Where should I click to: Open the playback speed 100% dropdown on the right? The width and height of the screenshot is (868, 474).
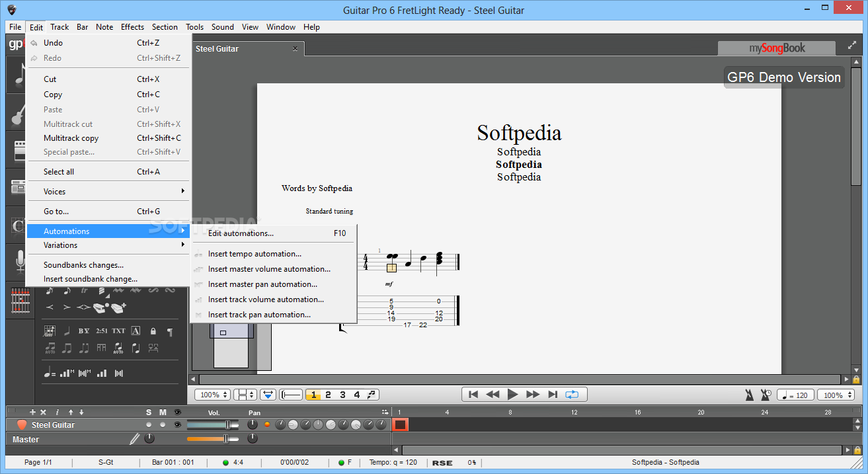click(836, 395)
